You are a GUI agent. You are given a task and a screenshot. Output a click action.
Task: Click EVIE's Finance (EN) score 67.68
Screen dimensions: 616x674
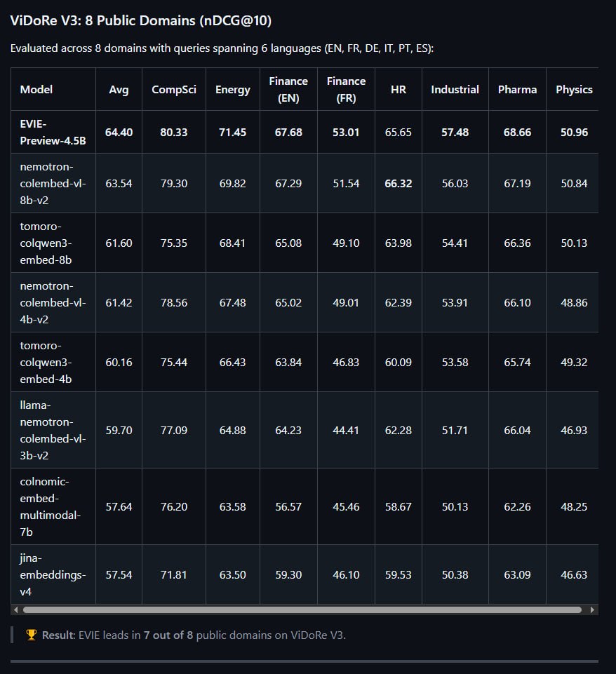[x=288, y=132]
